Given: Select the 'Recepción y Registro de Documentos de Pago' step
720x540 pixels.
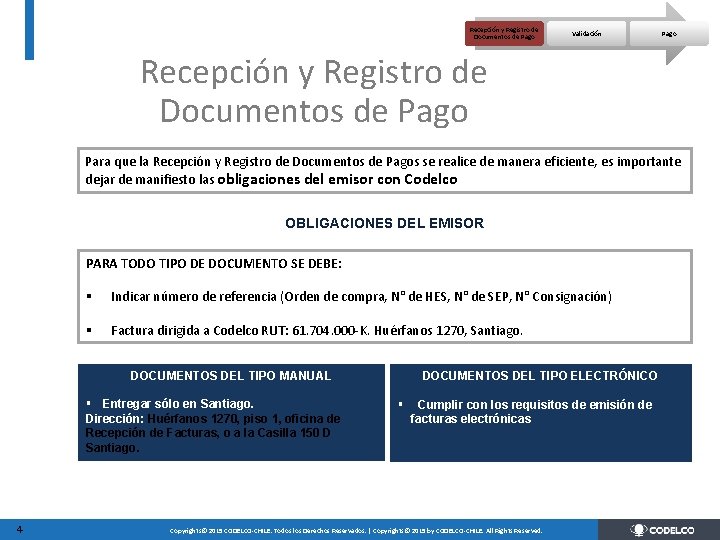Looking at the screenshot, I should click(504, 34).
